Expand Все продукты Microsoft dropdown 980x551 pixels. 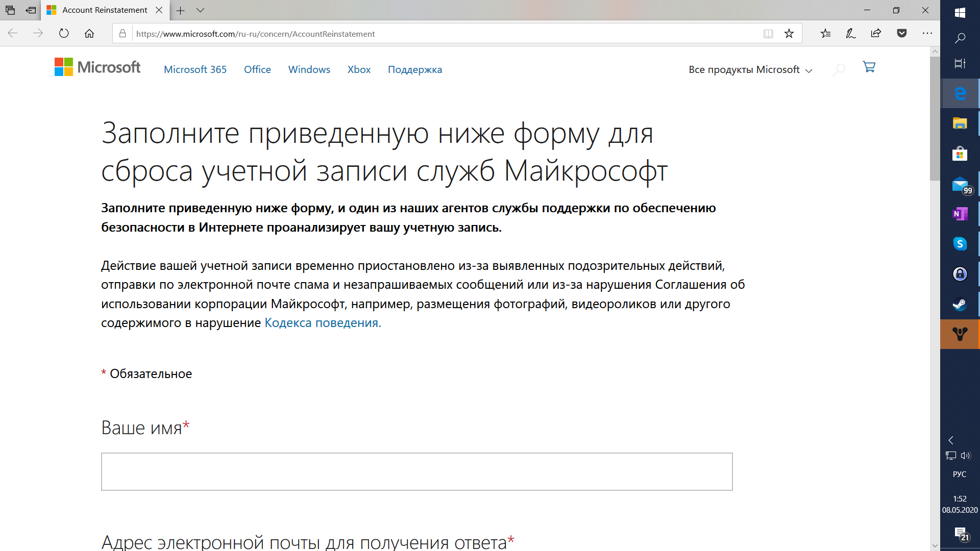pos(750,69)
